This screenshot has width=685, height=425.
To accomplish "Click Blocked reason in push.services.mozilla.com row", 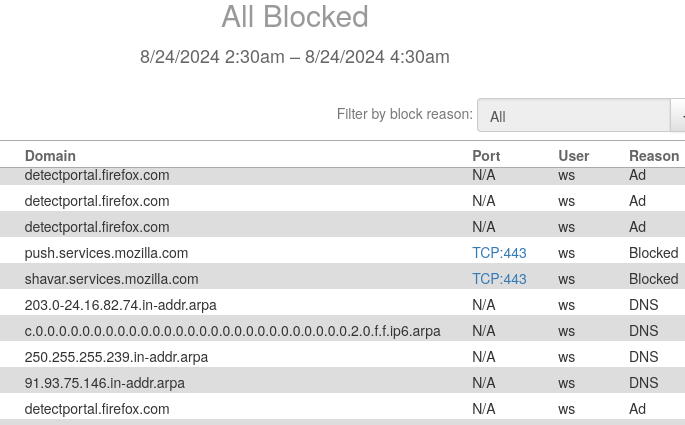I will (653, 253).
